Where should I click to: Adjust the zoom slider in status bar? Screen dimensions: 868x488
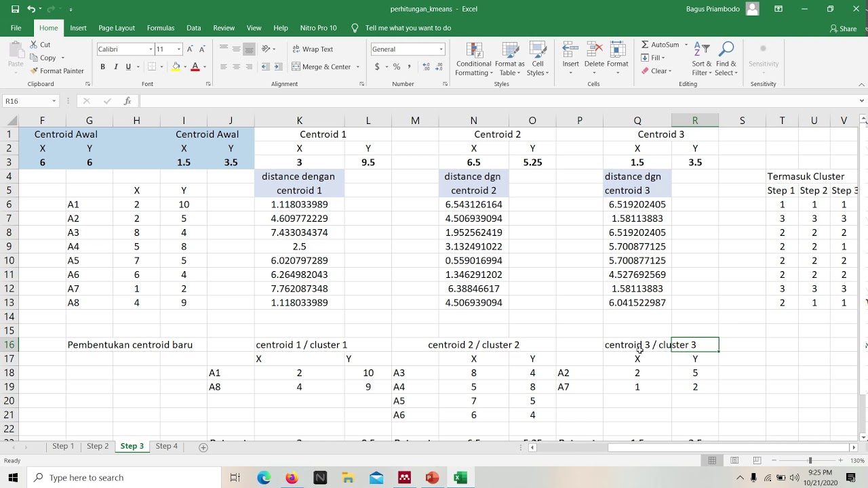click(810, 461)
